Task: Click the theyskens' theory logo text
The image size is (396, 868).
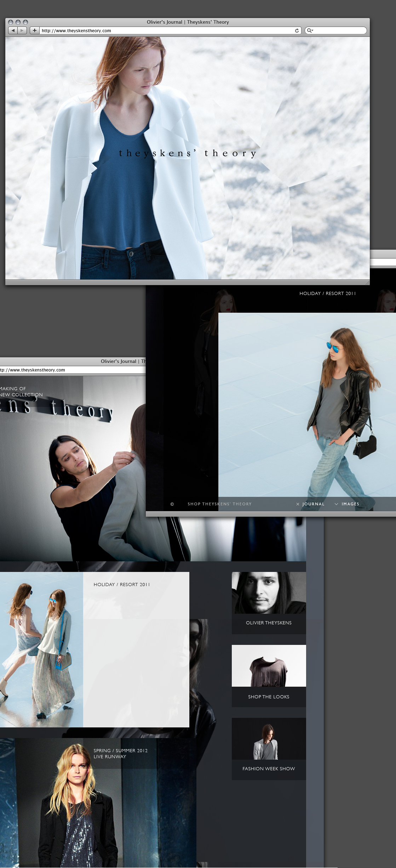Action: coord(188,153)
